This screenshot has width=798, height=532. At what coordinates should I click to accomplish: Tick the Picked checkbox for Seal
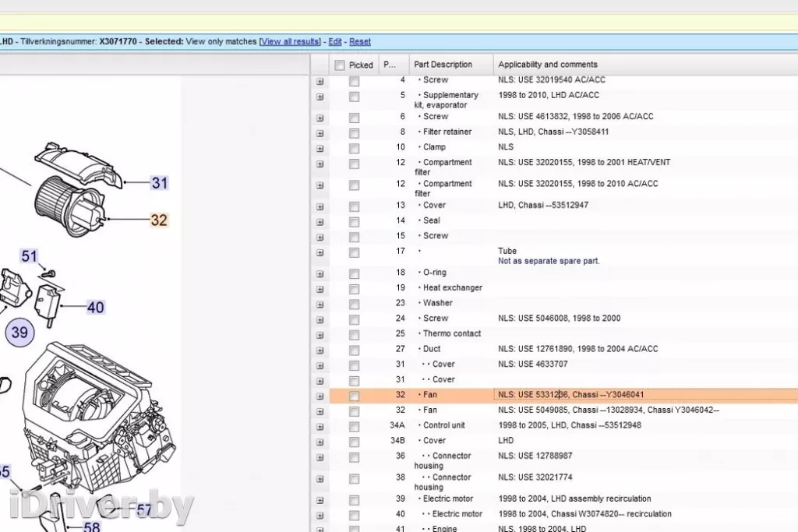[x=355, y=222]
